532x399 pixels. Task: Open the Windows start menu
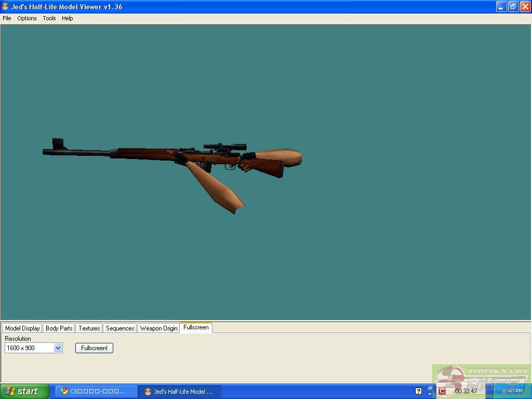click(x=24, y=391)
